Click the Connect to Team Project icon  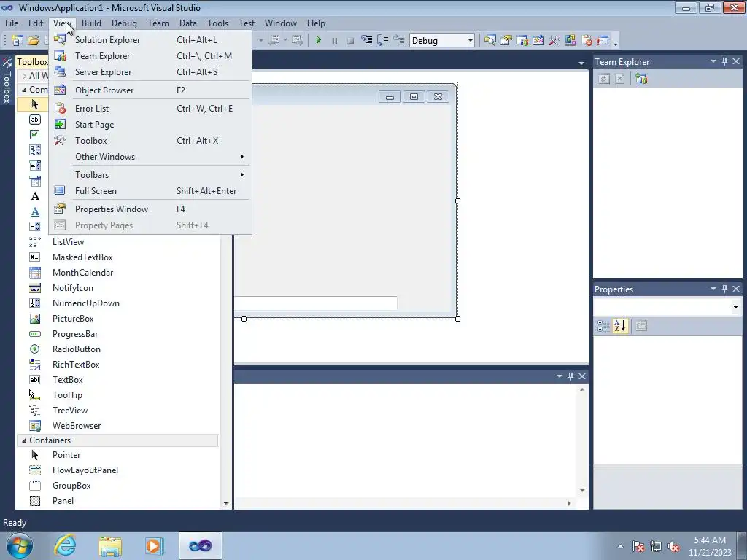[641, 79]
